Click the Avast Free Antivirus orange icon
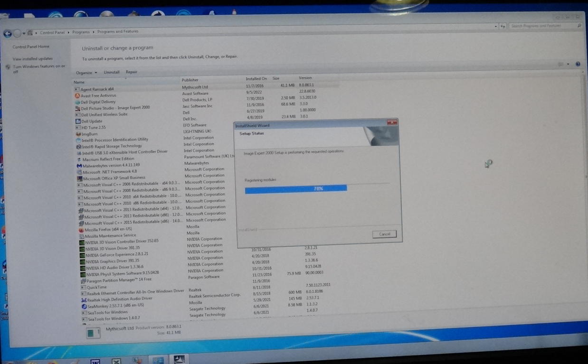588x364 pixels. [77, 95]
